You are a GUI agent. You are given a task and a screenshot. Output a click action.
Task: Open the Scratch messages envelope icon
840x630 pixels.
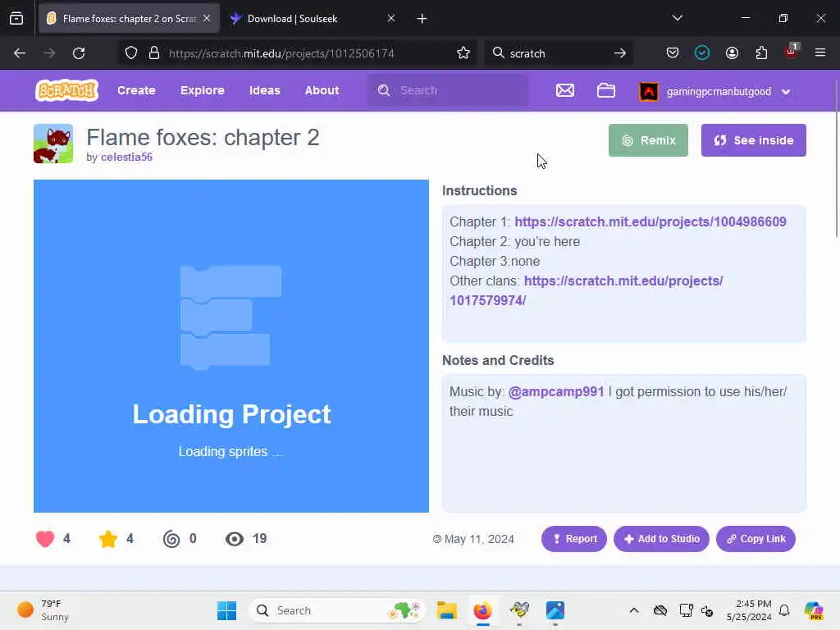(x=564, y=90)
